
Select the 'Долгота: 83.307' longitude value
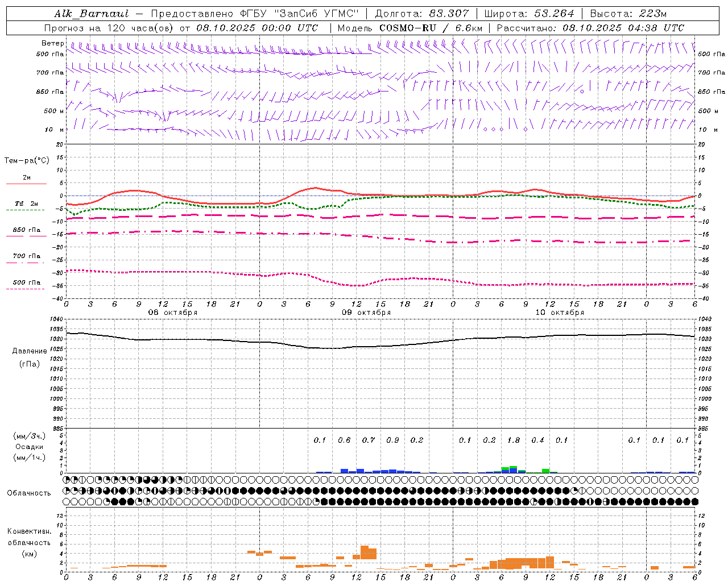coord(422,14)
